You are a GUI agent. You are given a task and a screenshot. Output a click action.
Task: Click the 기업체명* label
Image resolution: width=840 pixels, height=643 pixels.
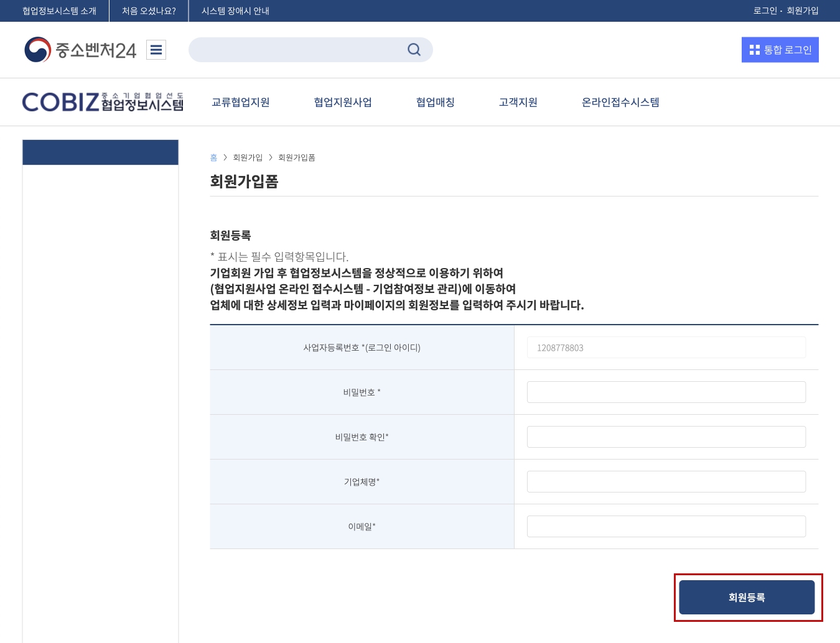tap(362, 482)
